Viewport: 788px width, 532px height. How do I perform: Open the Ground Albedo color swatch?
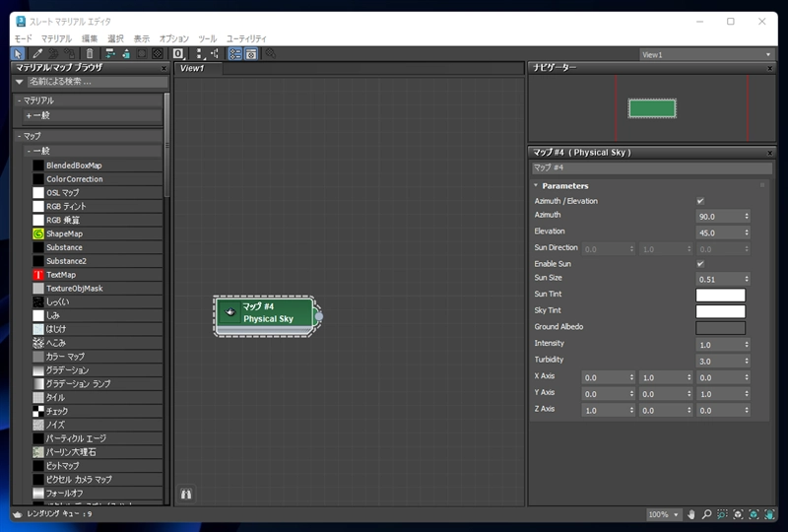click(x=720, y=328)
